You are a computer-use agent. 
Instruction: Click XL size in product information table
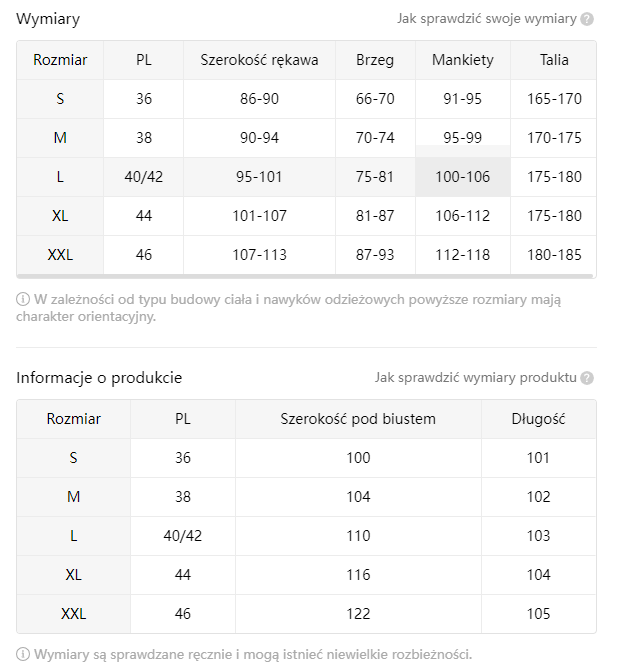pos(73,575)
